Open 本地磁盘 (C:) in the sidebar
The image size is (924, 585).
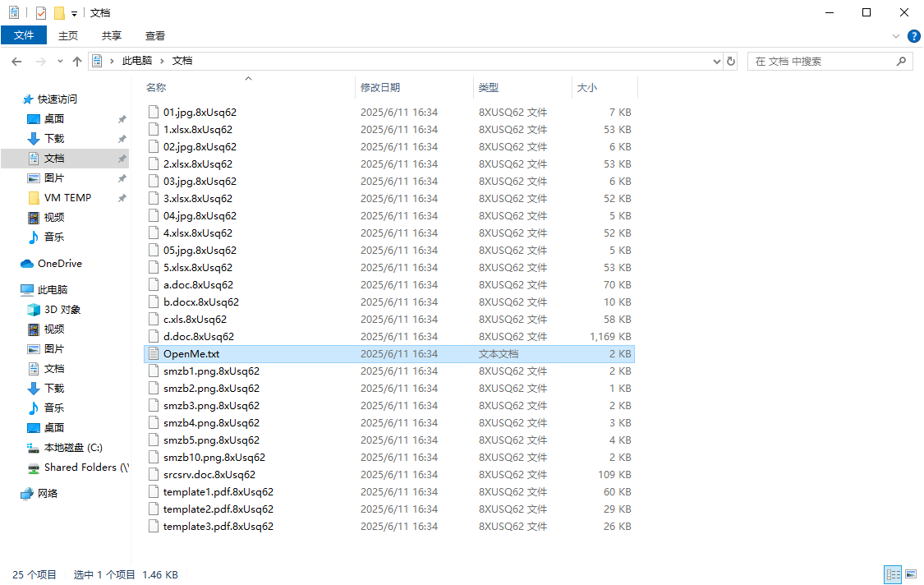[73, 448]
